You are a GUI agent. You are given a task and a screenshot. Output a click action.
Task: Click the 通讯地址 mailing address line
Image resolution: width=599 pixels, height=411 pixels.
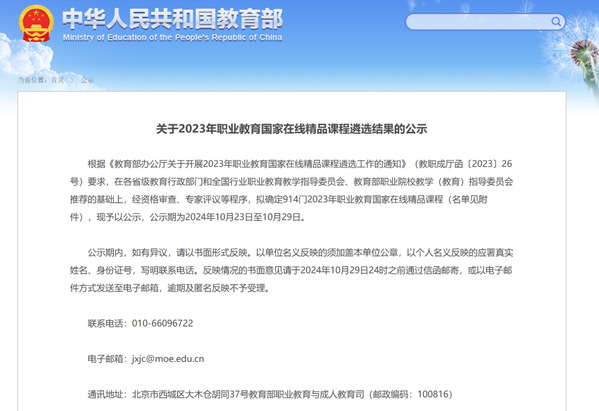point(270,394)
